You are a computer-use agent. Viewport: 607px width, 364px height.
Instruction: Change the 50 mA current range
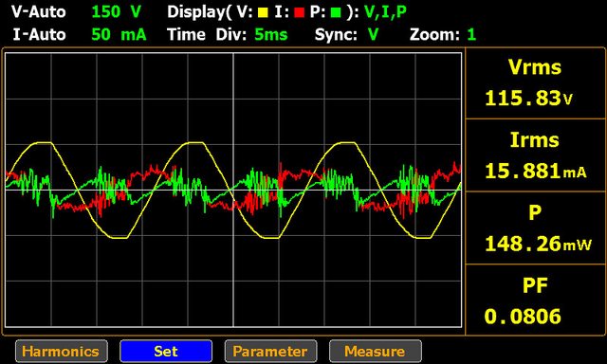[x=119, y=35]
